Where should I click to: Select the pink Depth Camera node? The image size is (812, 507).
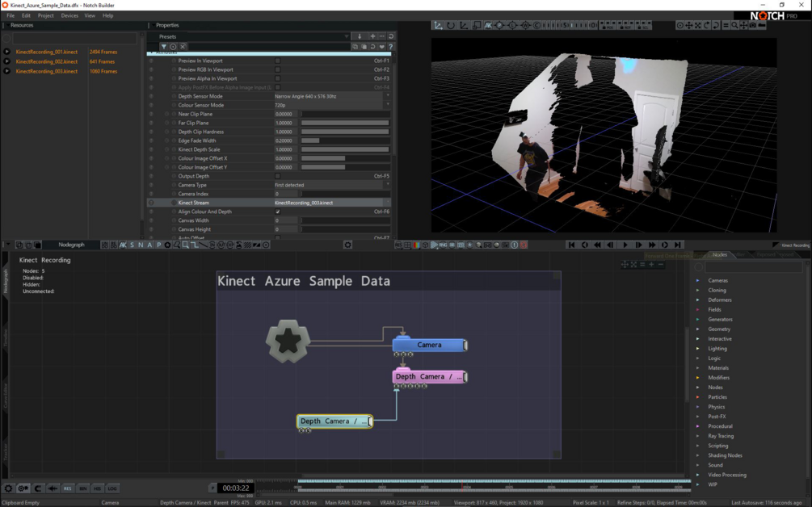click(x=429, y=377)
